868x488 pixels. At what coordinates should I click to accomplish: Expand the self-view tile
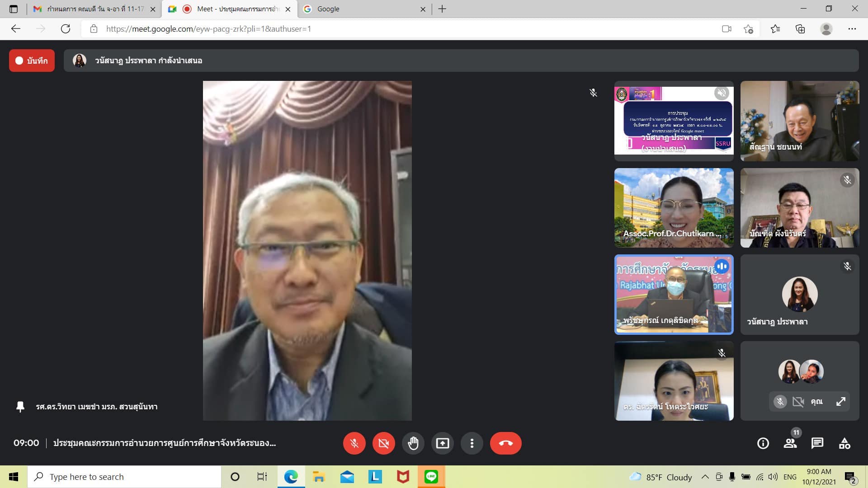pyautogui.click(x=840, y=401)
